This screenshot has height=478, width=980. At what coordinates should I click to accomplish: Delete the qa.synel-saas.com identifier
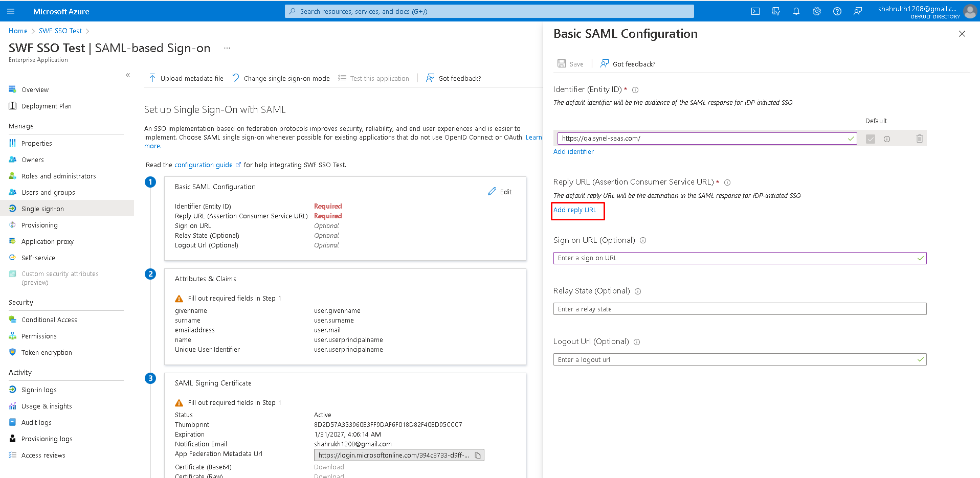click(920, 139)
